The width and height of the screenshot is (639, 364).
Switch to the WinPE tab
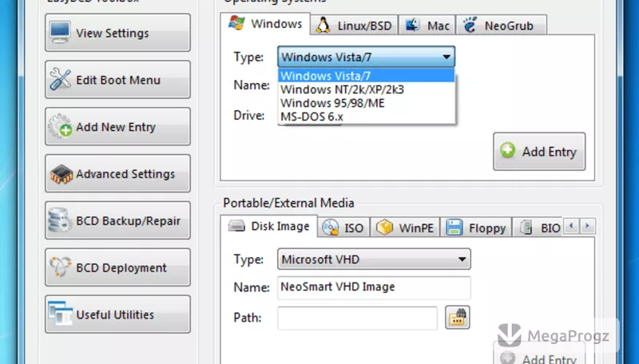point(405,227)
